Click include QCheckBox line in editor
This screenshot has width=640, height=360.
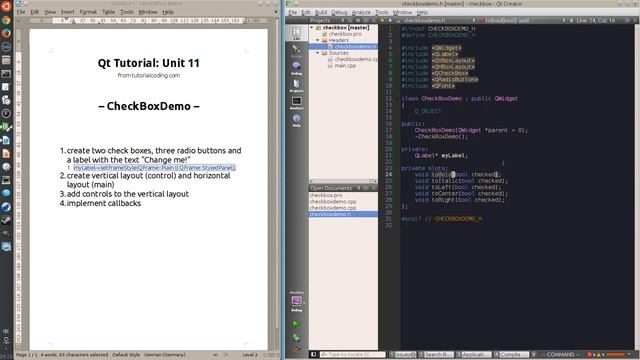(435, 73)
